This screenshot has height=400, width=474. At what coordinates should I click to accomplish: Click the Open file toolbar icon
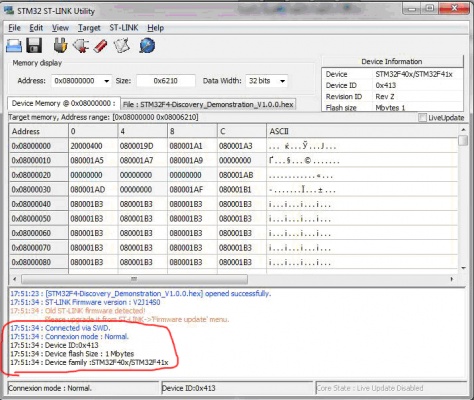tap(14, 46)
